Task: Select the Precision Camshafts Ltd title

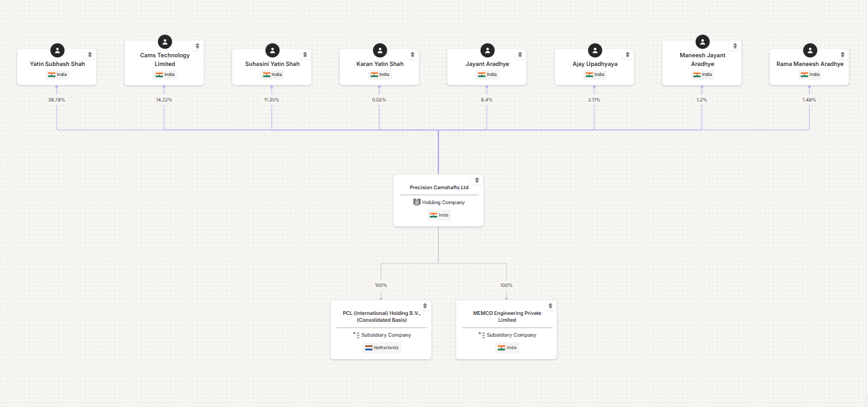Action: (x=438, y=187)
